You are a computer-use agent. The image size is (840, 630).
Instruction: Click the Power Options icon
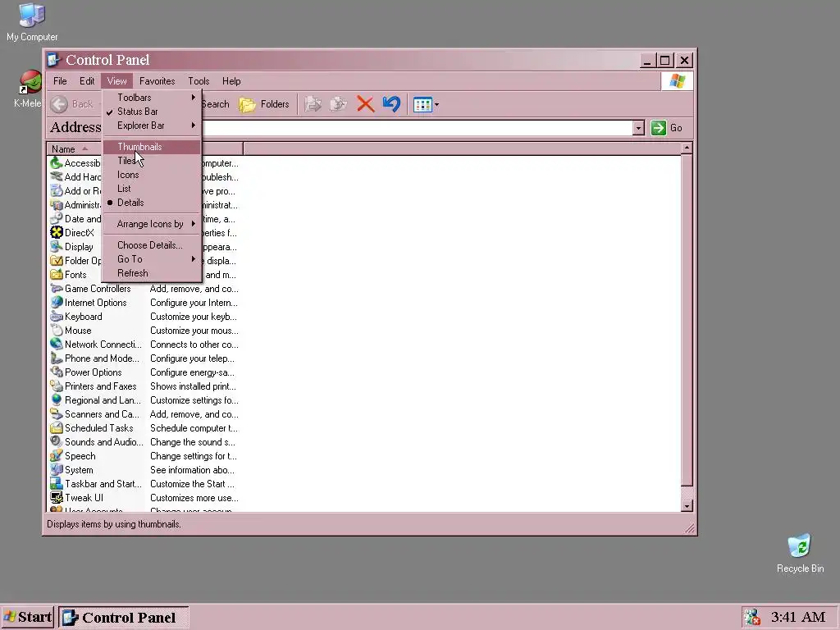(57, 372)
